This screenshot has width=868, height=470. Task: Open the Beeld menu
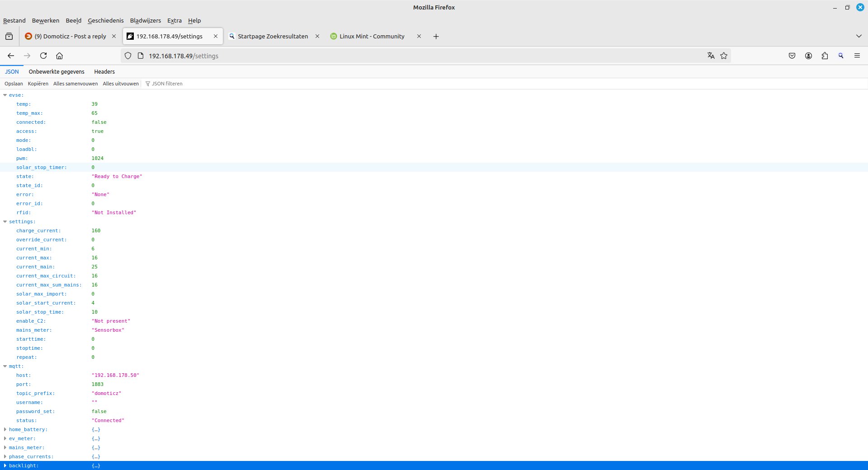pos(74,20)
